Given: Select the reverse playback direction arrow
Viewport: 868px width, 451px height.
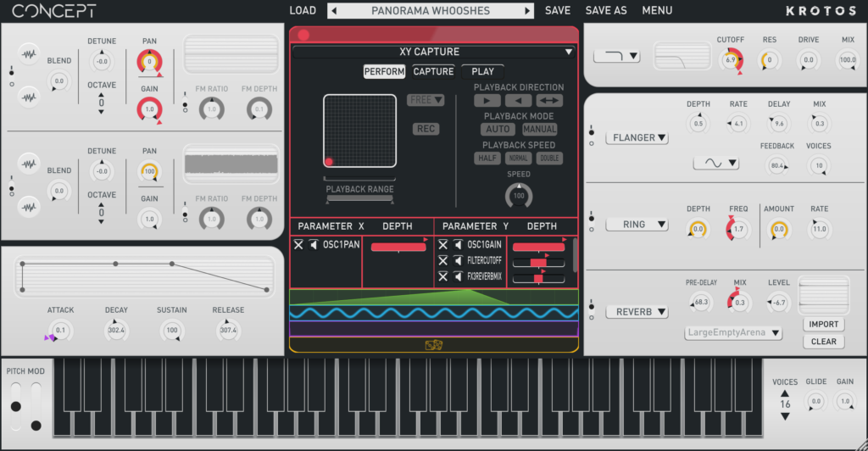Looking at the screenshot, I should click(517, 101).
